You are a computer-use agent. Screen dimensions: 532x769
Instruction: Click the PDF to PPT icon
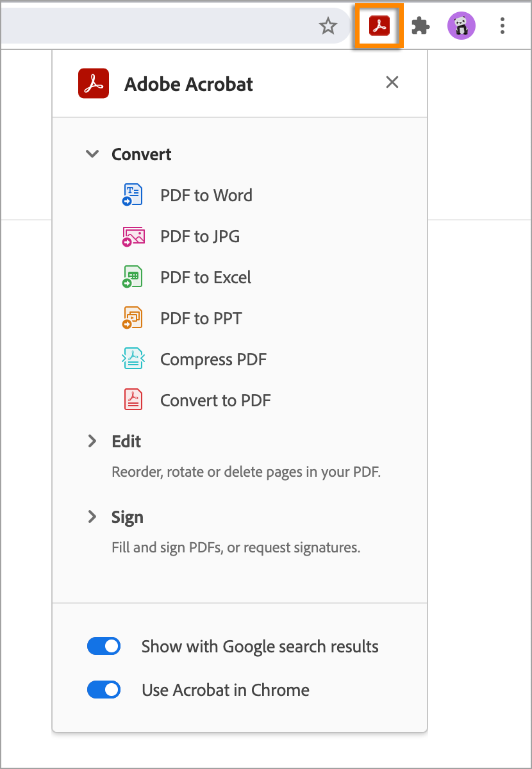132,318
